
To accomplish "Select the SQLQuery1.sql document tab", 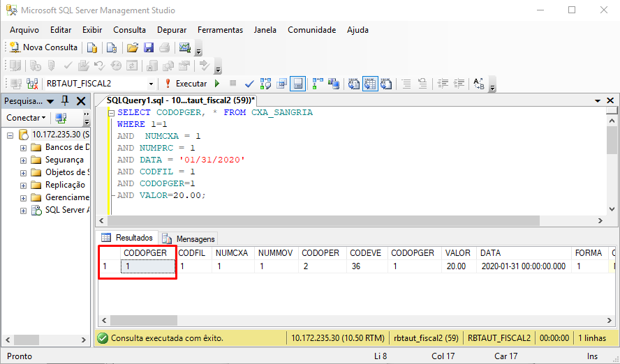I will pos(180,100).
